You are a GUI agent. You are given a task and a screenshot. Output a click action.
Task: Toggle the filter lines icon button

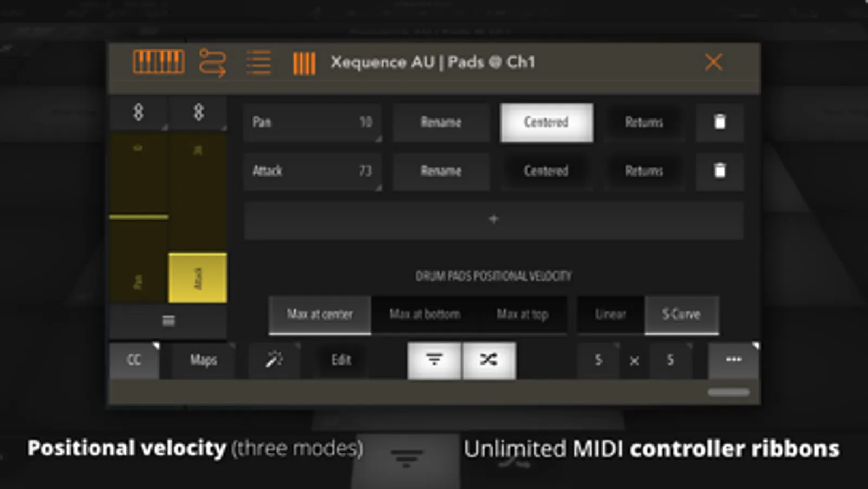434,360
